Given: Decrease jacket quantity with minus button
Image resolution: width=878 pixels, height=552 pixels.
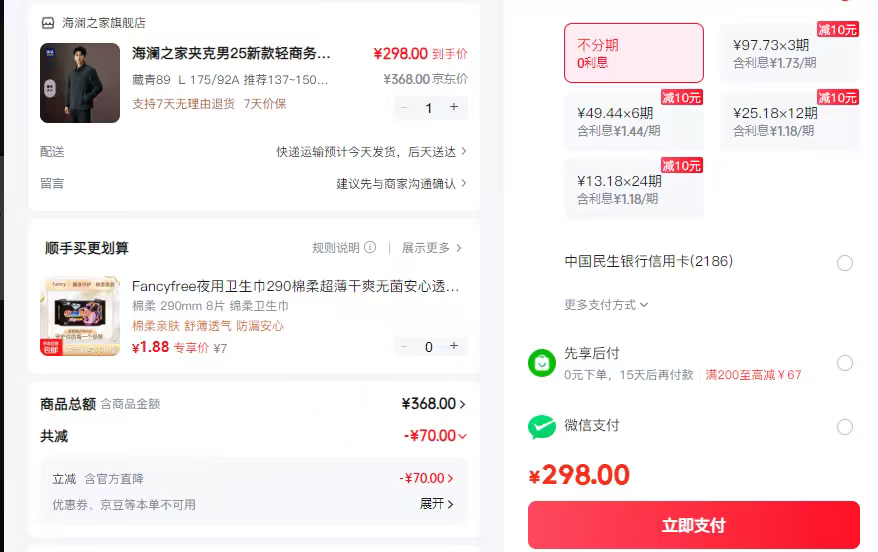Looking at the screenshot, I should pyautogui.click(x=404, y=107).
